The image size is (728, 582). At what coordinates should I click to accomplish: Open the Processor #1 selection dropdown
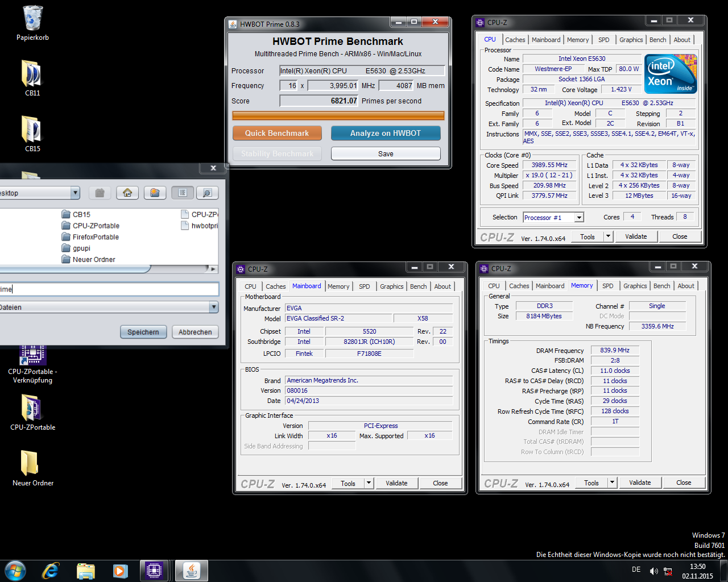tap(578, 217)
